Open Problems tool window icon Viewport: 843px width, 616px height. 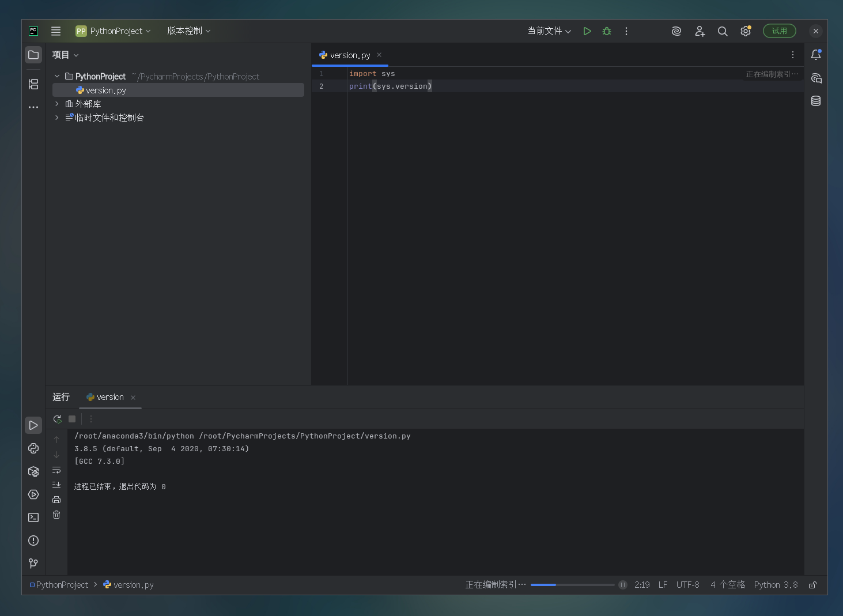click(x=33, y=541)
